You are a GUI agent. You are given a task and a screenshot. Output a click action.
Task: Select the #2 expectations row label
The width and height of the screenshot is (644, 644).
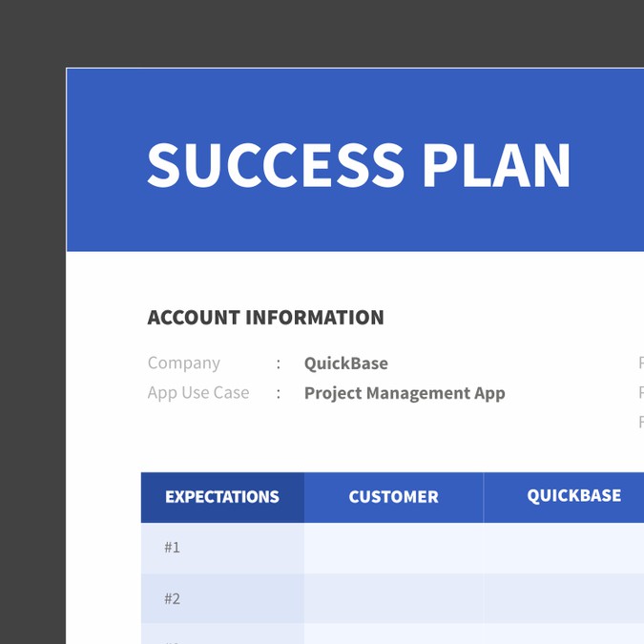click(172, 599)
